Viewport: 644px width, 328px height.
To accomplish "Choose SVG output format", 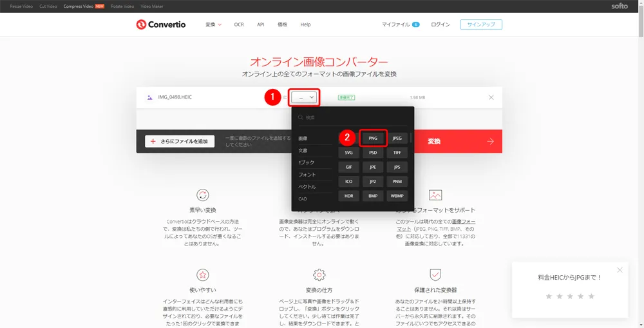I will click(348, 153).
